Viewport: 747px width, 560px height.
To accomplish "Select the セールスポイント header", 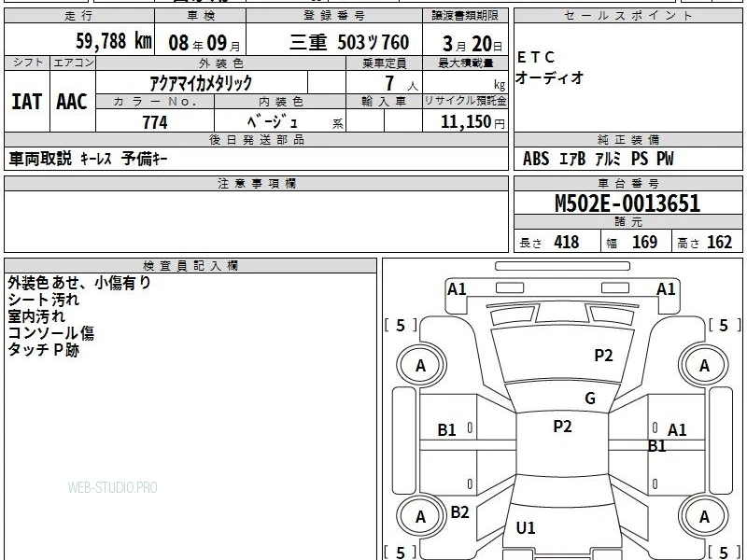I will click(627, 16).
